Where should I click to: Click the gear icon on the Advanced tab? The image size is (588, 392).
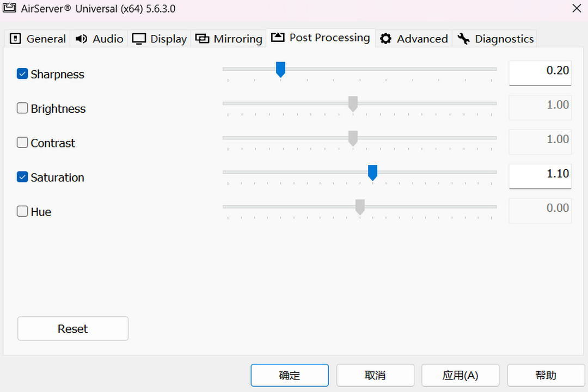pos(385,38)
